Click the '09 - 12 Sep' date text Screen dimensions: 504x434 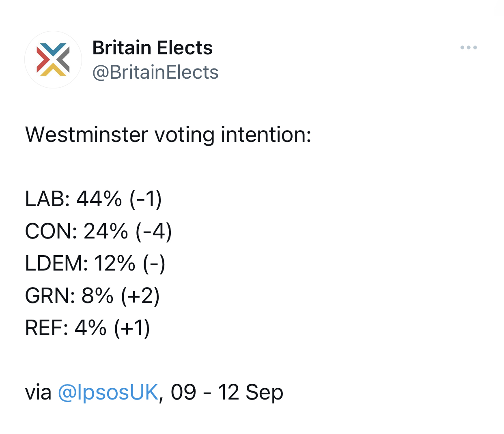coord(227,392)
